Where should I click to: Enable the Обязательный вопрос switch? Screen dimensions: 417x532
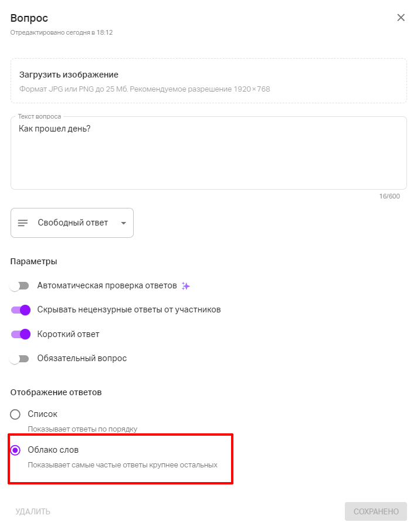[20, 358]
